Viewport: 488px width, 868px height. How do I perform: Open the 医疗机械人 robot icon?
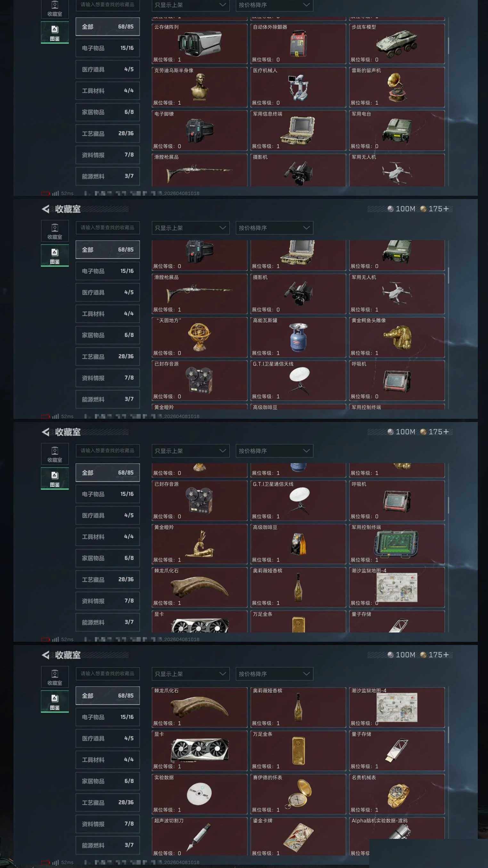[298, 87]
